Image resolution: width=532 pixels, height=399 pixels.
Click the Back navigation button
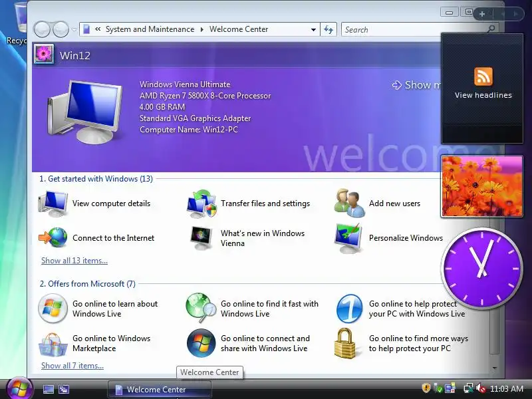[42, 29]
